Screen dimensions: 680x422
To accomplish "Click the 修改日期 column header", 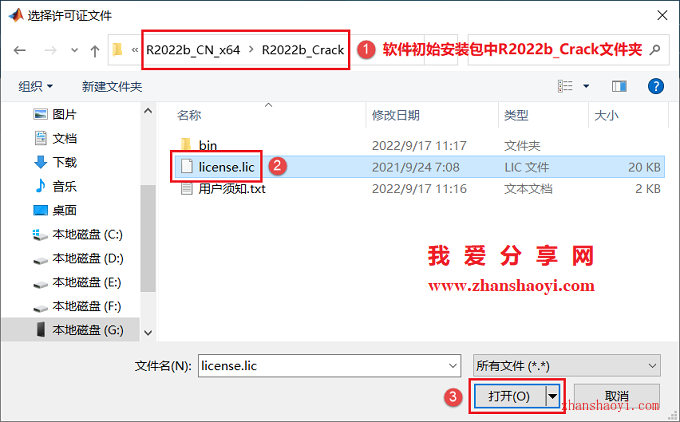I will [x=396, y=115].
